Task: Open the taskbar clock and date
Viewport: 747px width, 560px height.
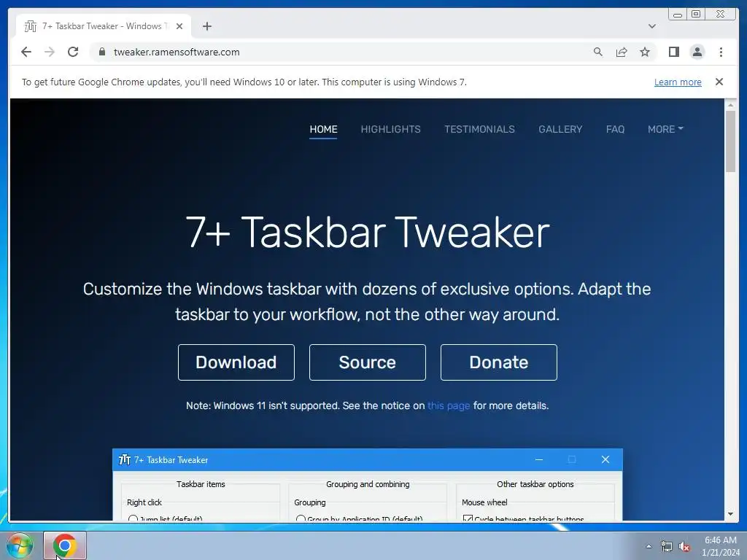Action: pyautogui.click(x=720, y=546)
